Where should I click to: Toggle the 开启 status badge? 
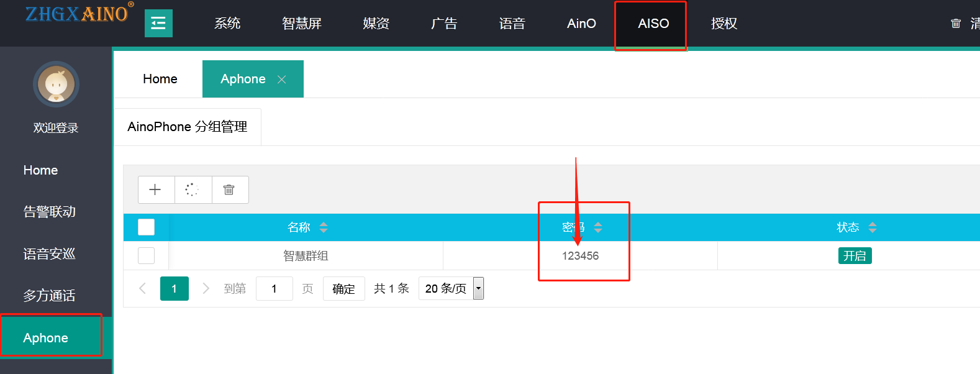click(855, 255)
